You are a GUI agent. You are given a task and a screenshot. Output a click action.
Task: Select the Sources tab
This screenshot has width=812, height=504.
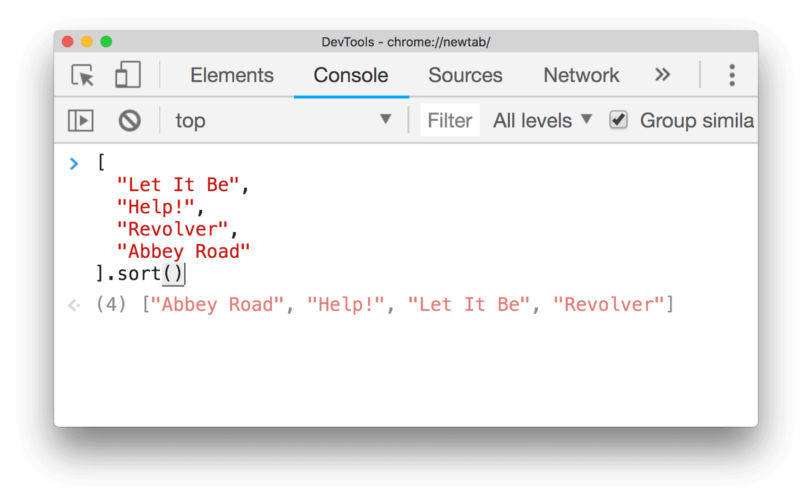(x=465, y=75)
